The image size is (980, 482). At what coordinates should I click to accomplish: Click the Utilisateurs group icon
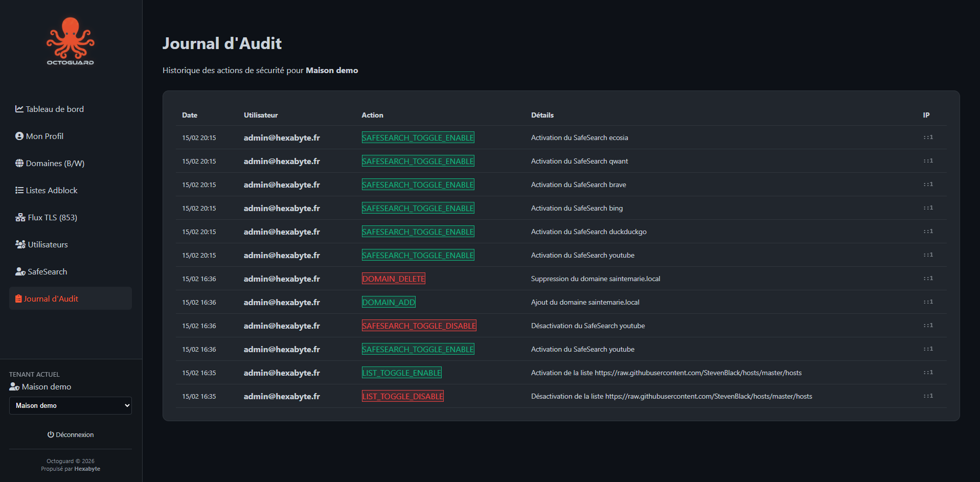point(20,244)
